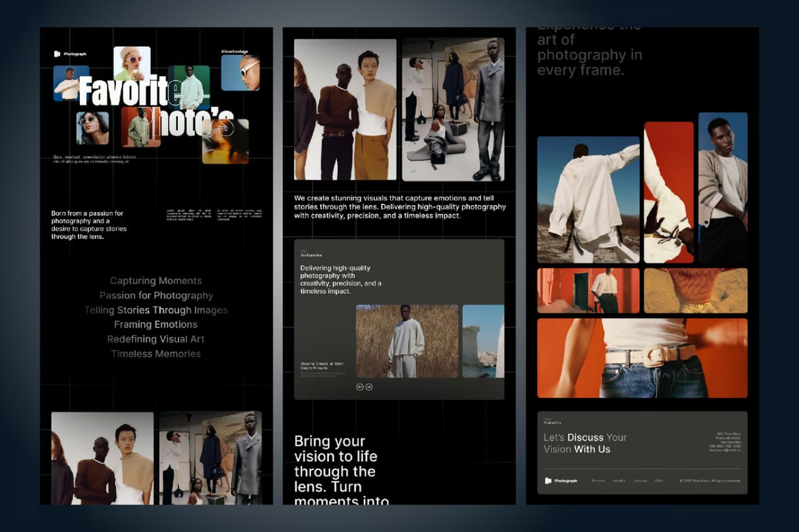Image resolution: width=799 pixels, height=532 pixels.
Task: Click 'Redefining Visual Art' list item
Action: point(156,339)
